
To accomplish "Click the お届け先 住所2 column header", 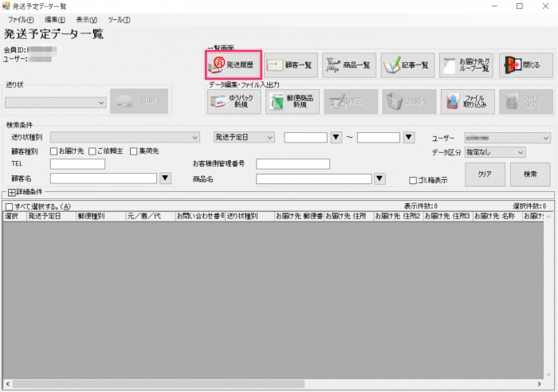I will [399, 216].
